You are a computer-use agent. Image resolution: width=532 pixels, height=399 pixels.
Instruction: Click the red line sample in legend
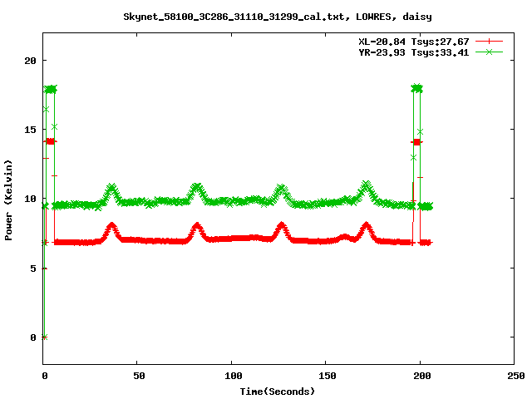[x=490, y=41]
